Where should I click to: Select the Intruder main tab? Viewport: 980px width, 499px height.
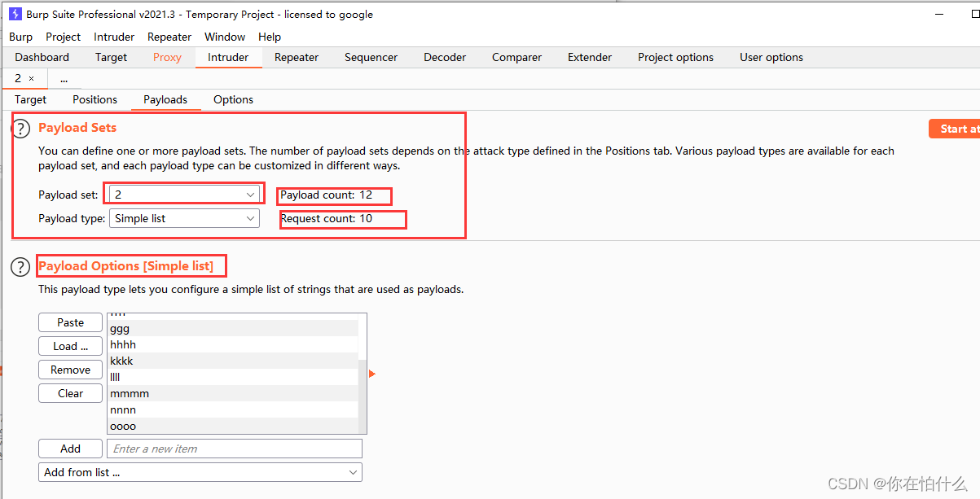[x=228, y=57]
